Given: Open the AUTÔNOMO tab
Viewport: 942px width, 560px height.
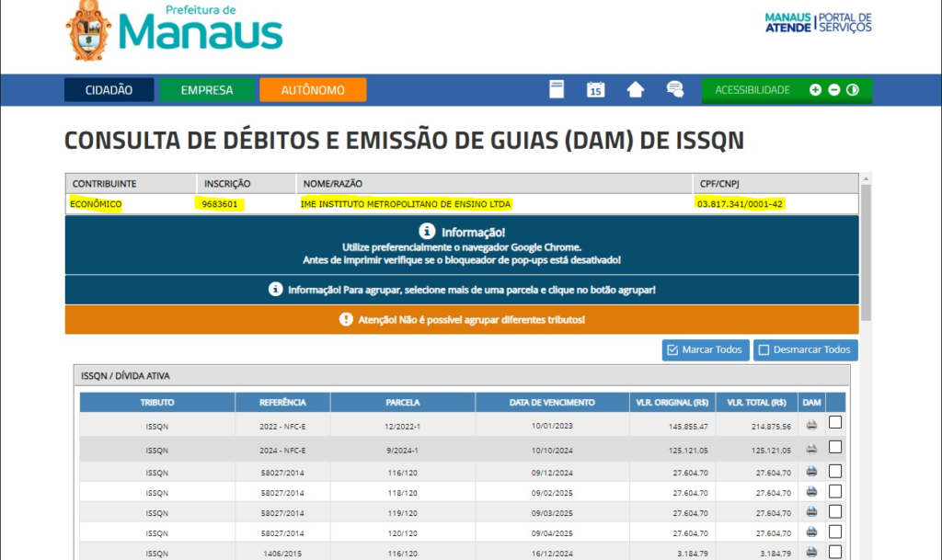Looking at the screenshot, I should (313, 90).
